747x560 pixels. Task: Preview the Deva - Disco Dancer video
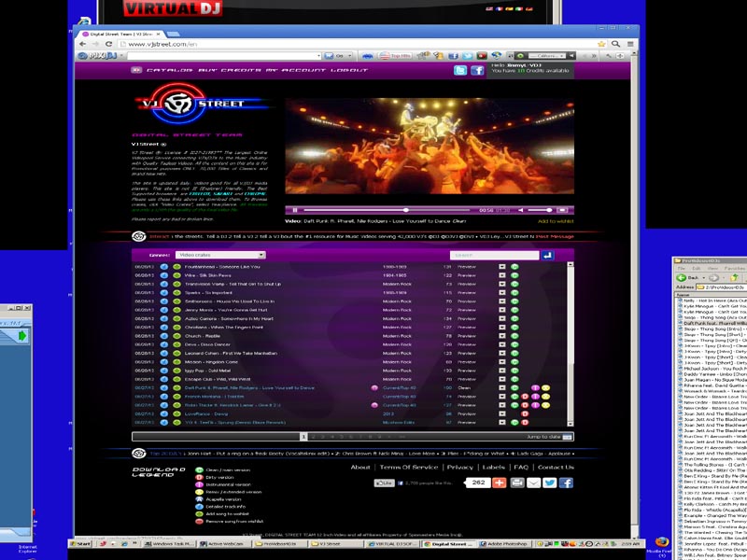point(466,344)
